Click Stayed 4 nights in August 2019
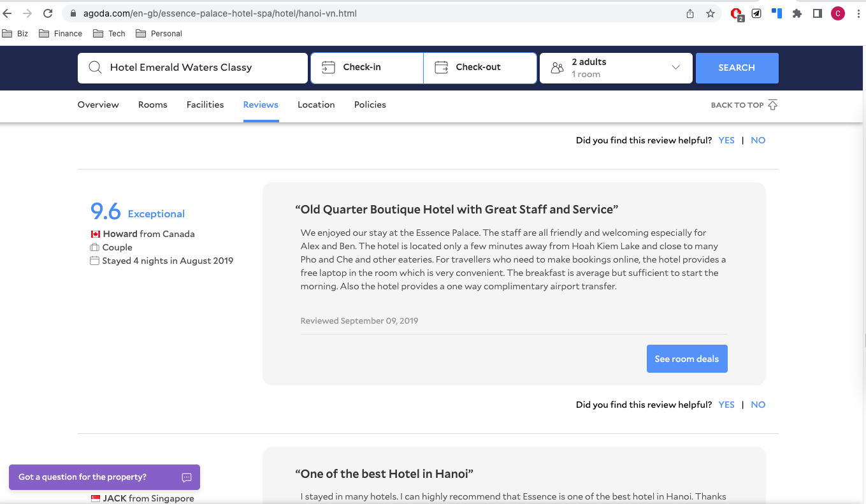This screenshot has width=866, height=504. point(168,261)
